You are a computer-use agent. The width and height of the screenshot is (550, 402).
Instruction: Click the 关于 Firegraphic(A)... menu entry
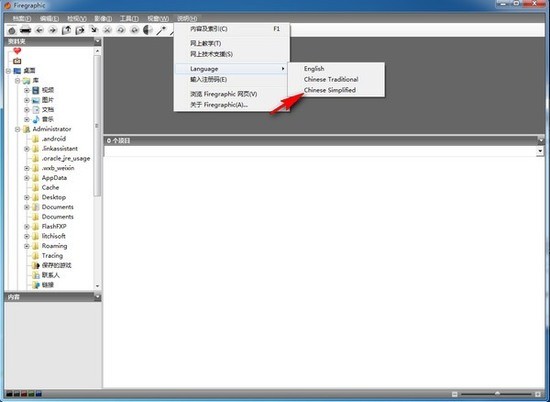[219, 105]
